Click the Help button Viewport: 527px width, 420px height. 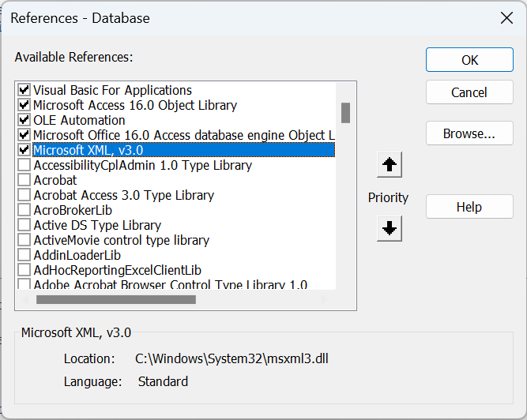coord(469,207)
